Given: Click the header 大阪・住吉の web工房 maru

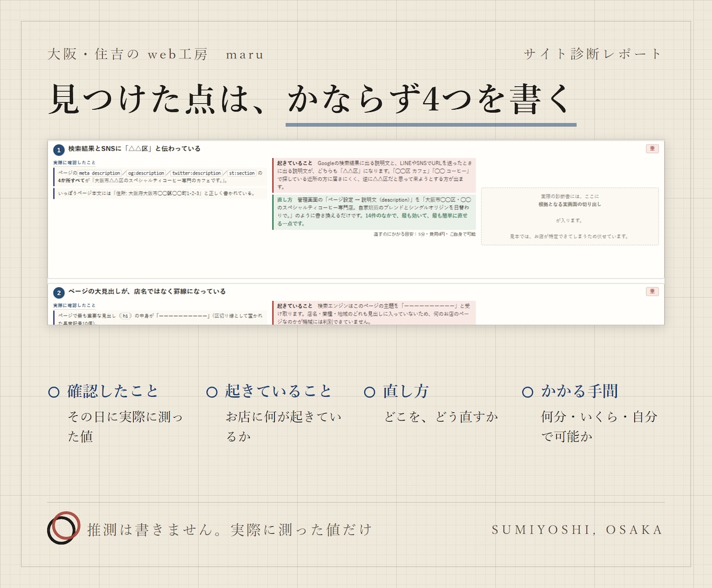Looking at the screenshot, I should click(x=156, y=55).
